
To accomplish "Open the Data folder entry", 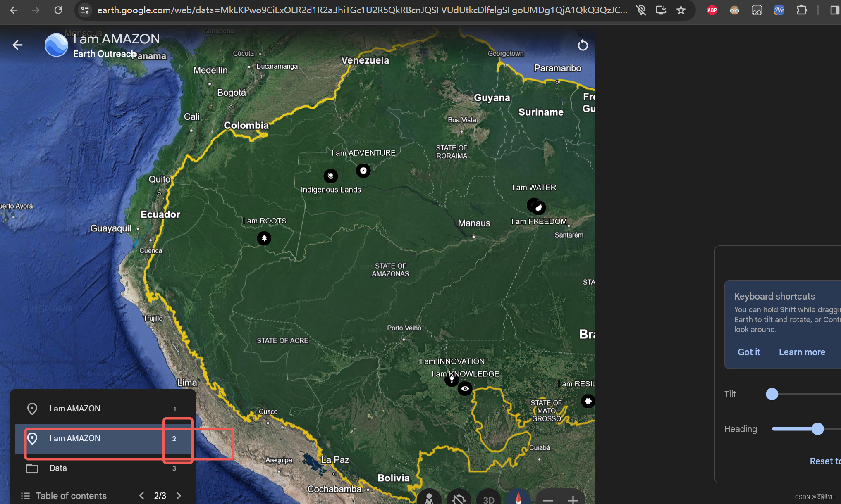I will pos(58,468).
